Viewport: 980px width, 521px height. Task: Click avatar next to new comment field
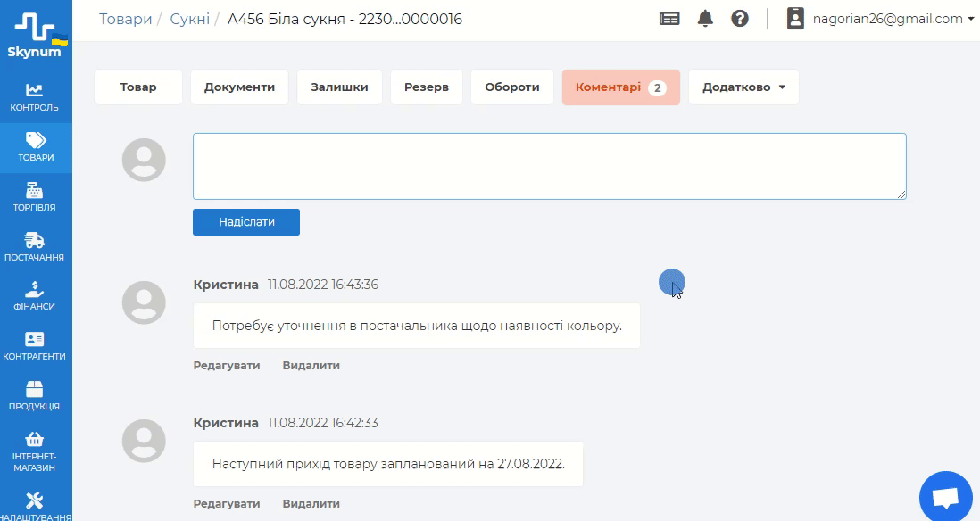point(144,160)
